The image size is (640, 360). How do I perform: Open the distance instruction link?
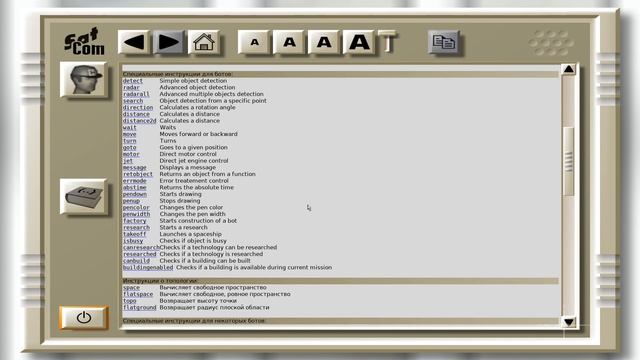[x=136, y=114]
